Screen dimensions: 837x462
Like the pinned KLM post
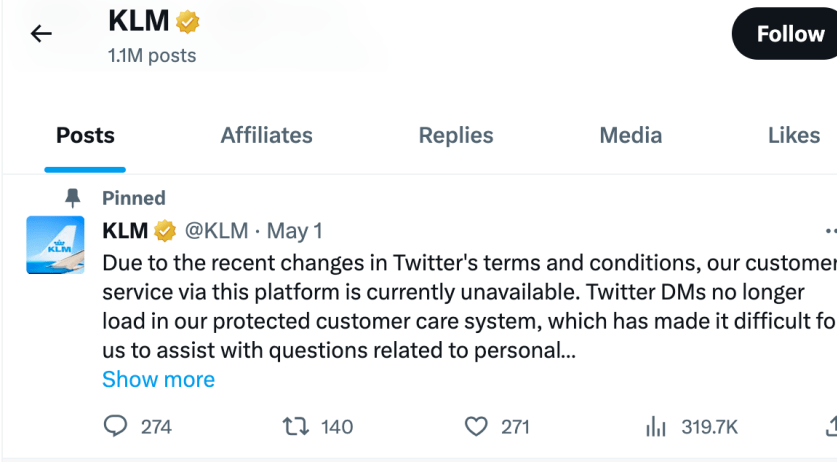point(476,426)
